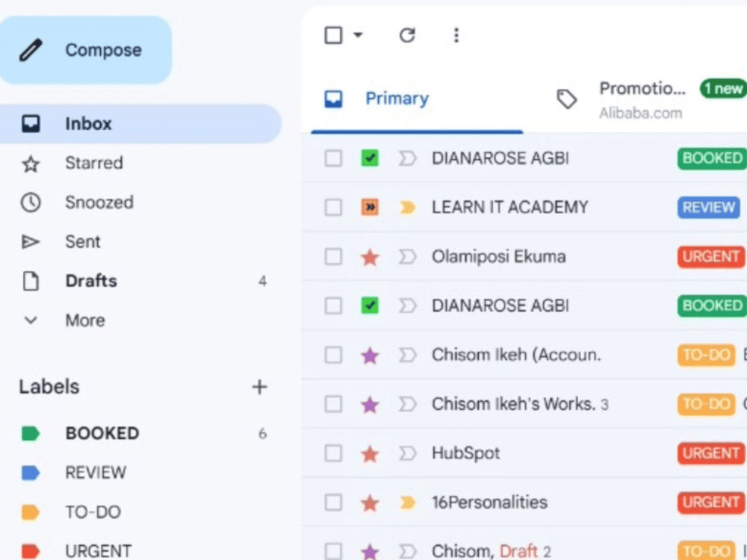This screenshot has height=560, width=747.
Task: Select the HubSpot email checkbox
Action: point(333,453)
